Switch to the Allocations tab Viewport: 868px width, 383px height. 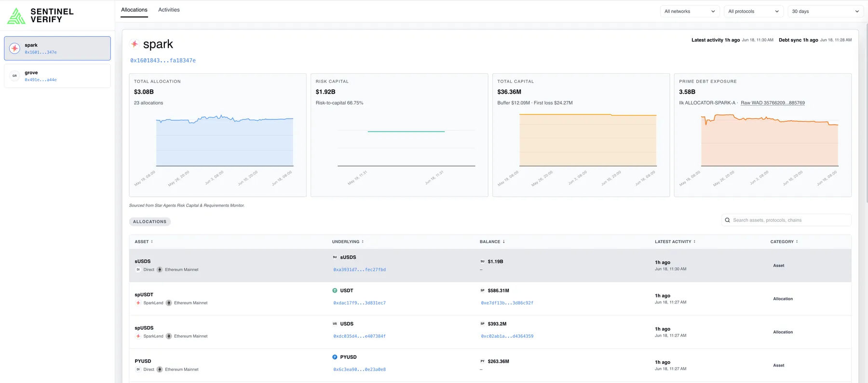[134, 10]
